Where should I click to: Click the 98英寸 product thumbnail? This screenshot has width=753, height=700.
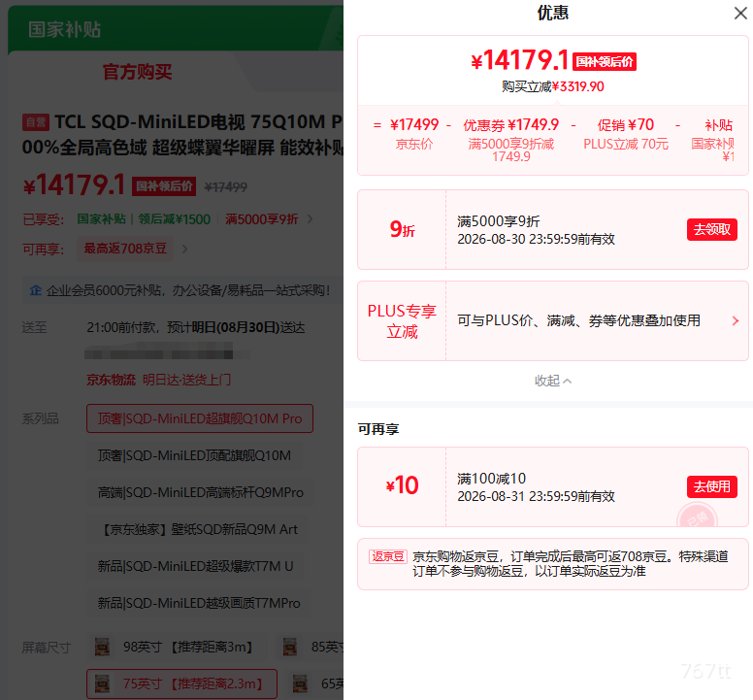pyautogui.click(x=102, y=647)
